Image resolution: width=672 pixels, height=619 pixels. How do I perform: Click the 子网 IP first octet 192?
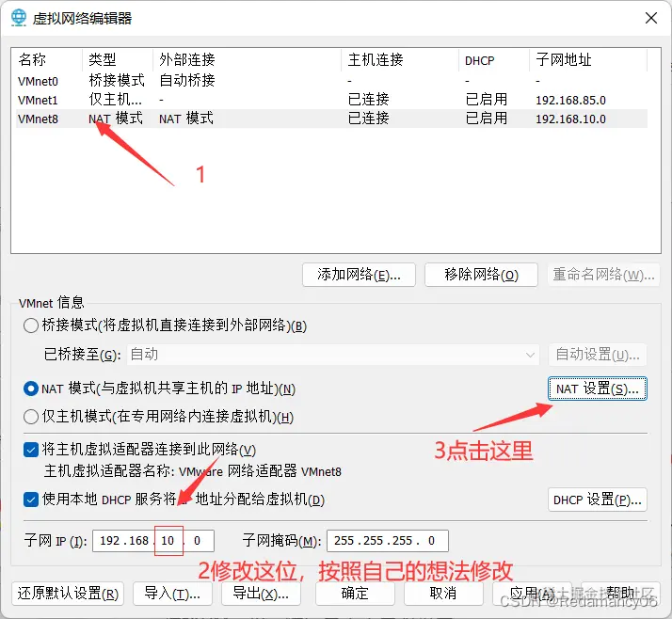pyautogui.click(x=112, y=541)
